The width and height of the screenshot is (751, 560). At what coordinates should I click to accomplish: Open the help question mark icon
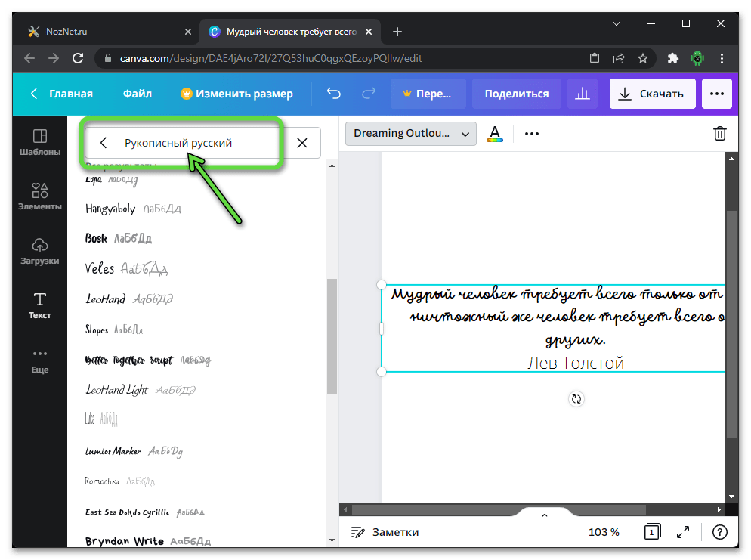pyautogui.click(x=720, y=532)
